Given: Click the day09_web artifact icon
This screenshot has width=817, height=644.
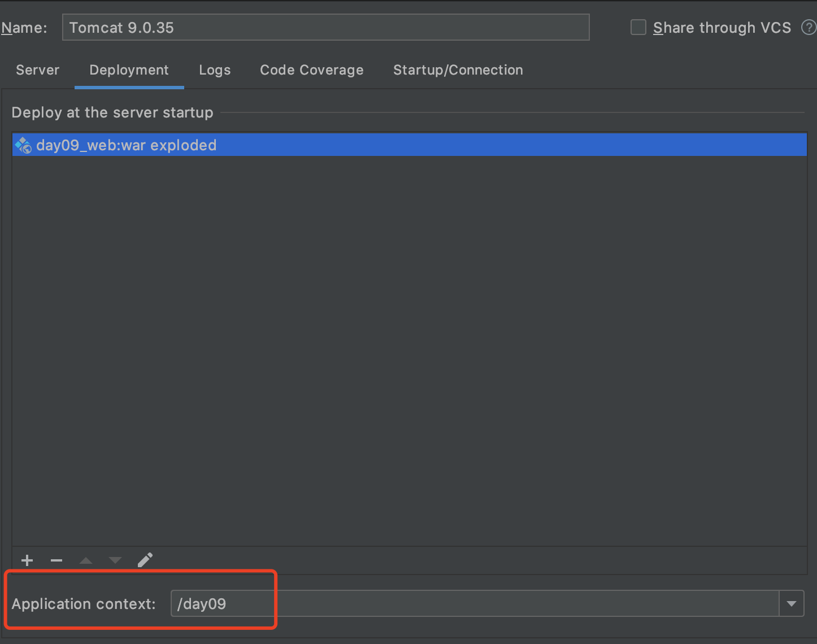Looking at the screenshot, I should pos(23,145).
